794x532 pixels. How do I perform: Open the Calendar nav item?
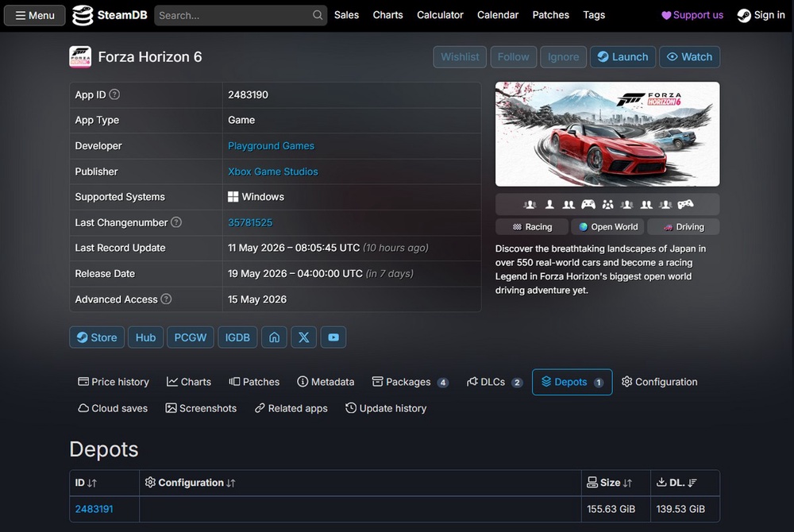coord(498,15)
